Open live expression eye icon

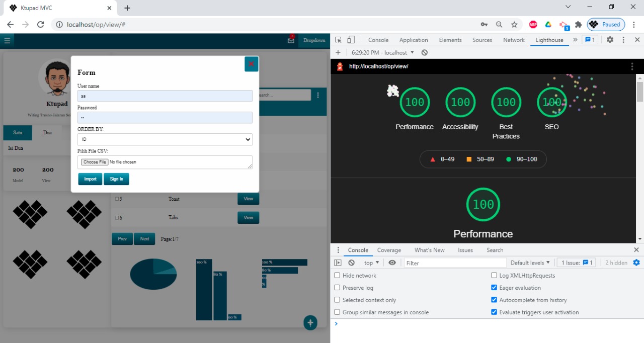coord(392,263)
